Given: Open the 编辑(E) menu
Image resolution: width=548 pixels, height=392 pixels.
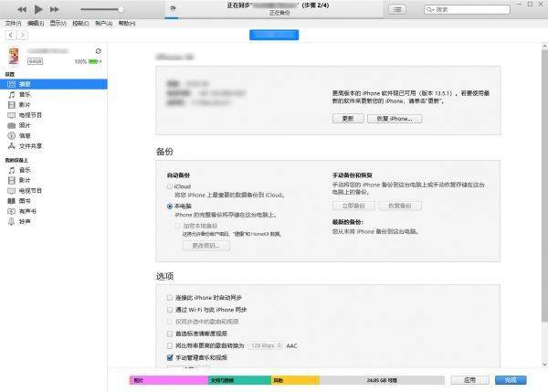Looking at the screenshot, I should [36, 24].
